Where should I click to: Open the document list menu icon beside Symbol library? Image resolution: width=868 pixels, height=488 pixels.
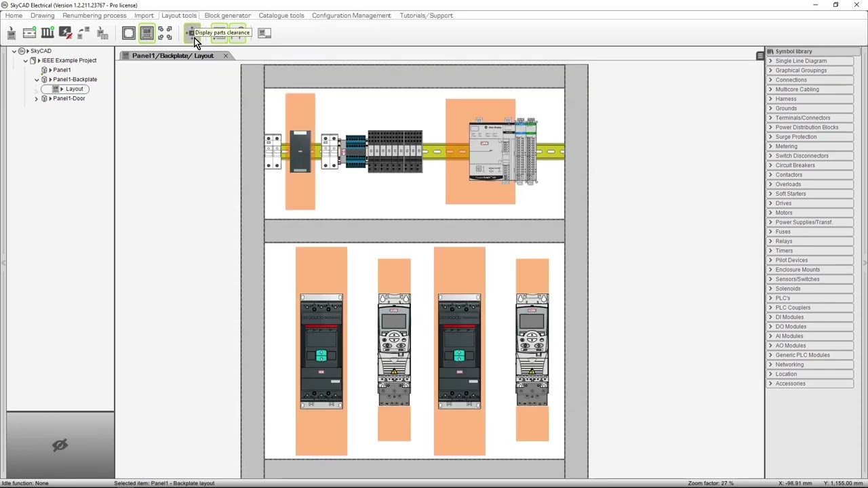coord(759,56)
